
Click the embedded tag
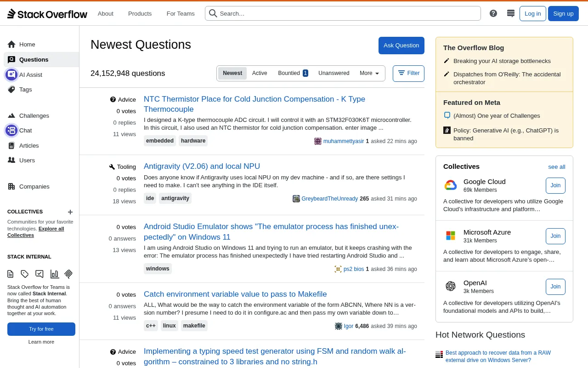click(160, 141)
